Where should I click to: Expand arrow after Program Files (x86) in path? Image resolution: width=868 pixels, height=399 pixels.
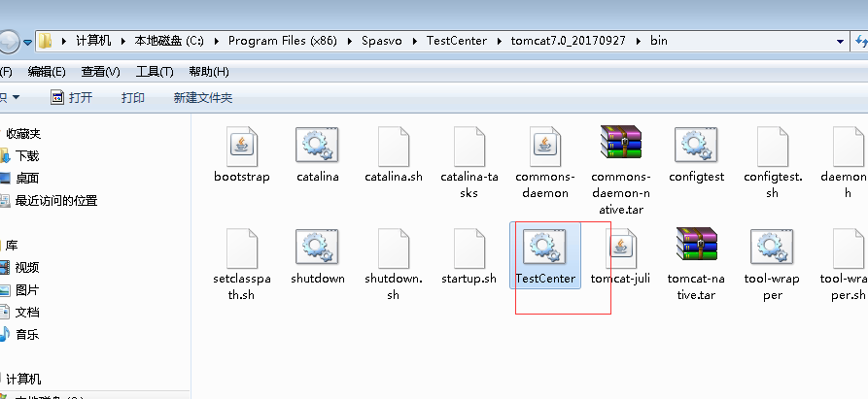(x=350, y=41)
